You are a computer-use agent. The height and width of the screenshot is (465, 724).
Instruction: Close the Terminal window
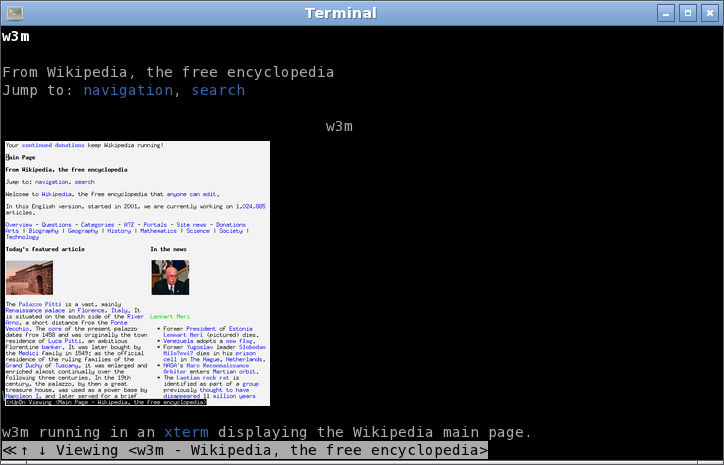point(710,13)
